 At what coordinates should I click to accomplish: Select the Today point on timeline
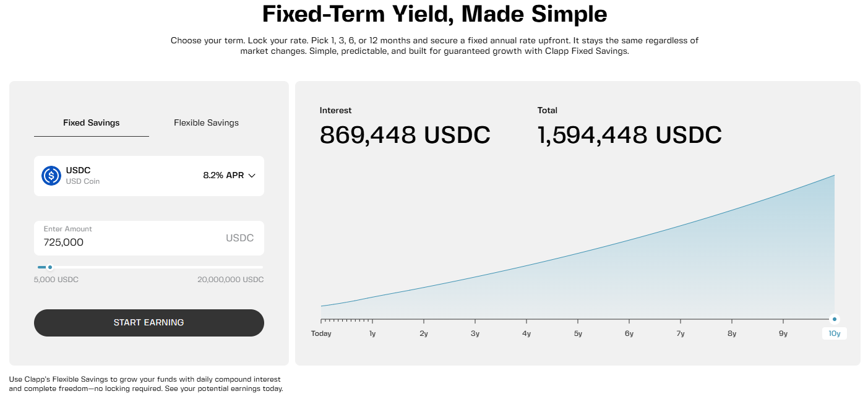point(321,333)
